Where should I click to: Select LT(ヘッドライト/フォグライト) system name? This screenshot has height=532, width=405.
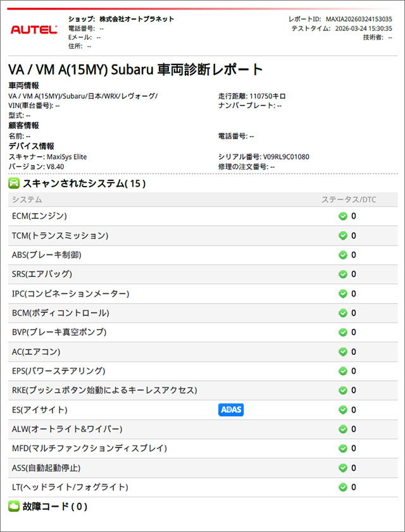[x=70, y=487]
